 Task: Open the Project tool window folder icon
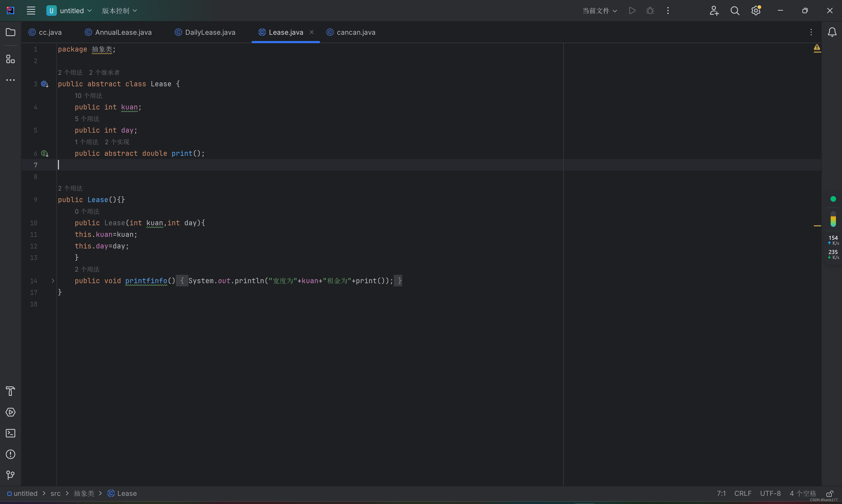click(11, 32)
